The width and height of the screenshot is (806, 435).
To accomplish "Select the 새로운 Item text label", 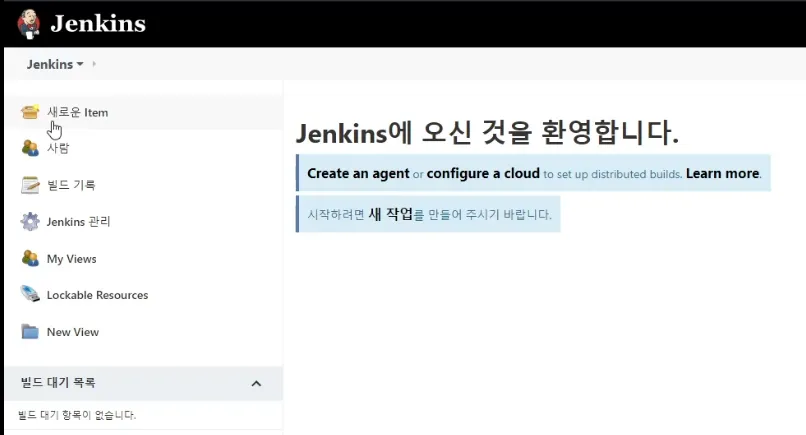I will tap(78, 112).
